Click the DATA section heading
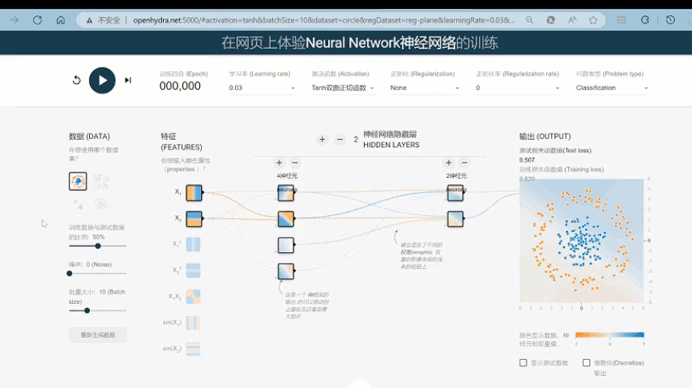The height and width of the screenshot is (388, 692). (90, 136)
